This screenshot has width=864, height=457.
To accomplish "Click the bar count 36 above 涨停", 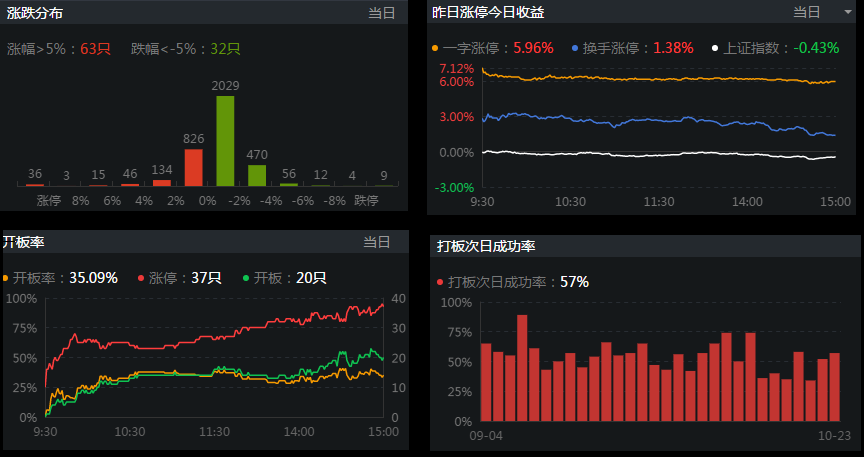I will pyautogui.click(x=35, y=174).
